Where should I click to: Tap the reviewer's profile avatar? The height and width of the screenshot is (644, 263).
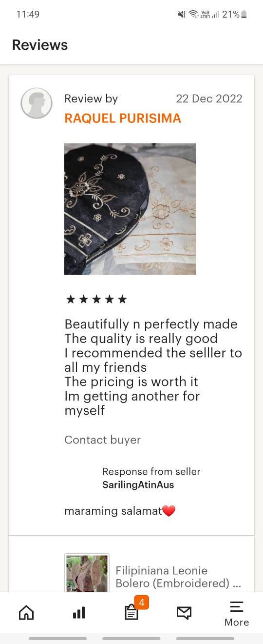pyautogui.click(x=37, y=103)
